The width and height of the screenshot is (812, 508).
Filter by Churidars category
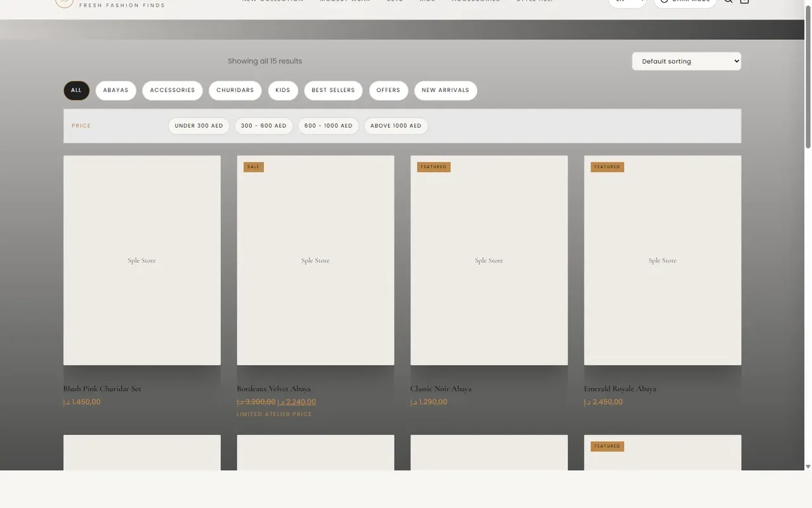point(235,90)
